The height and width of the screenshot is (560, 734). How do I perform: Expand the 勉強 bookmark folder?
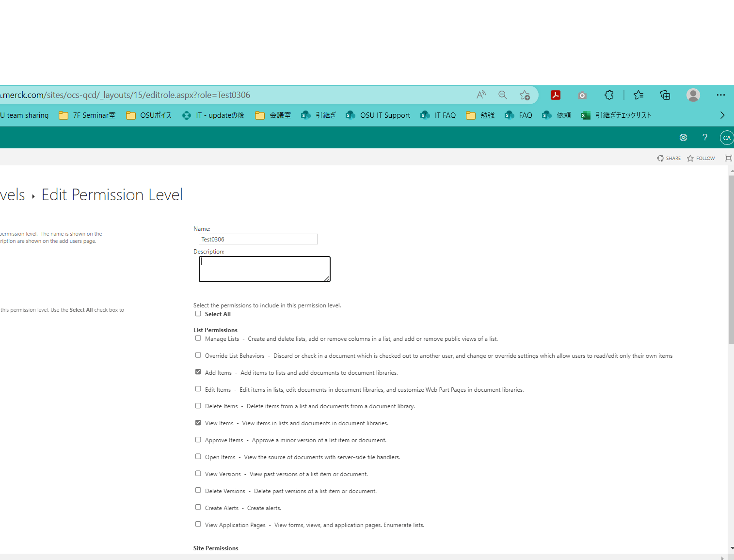(x=480, y=115)
